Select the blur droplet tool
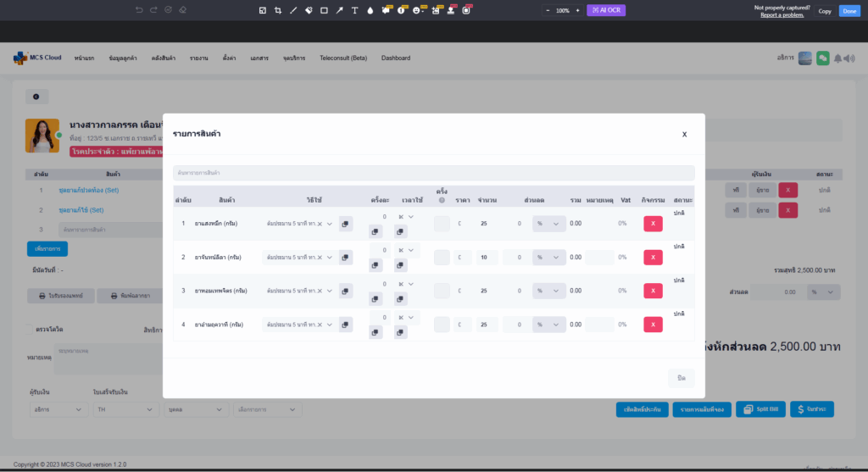This screenshot has height=472, width=868. pos(370,10)
